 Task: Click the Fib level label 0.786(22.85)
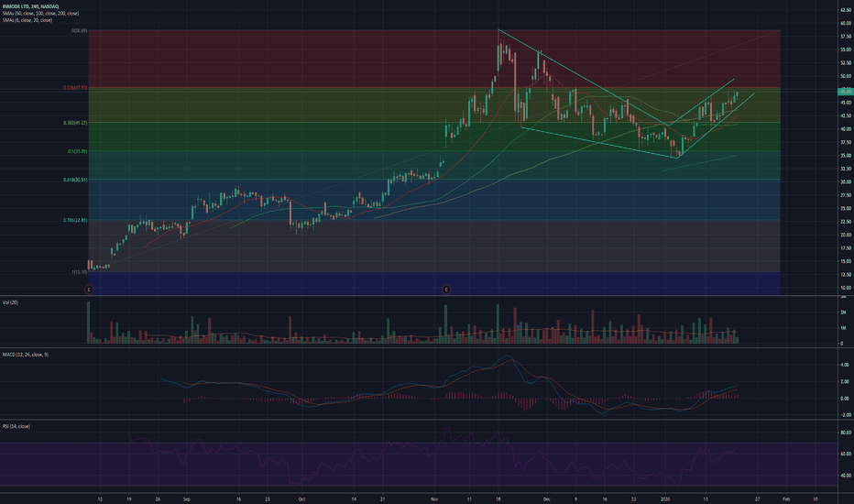pos(75,221)
